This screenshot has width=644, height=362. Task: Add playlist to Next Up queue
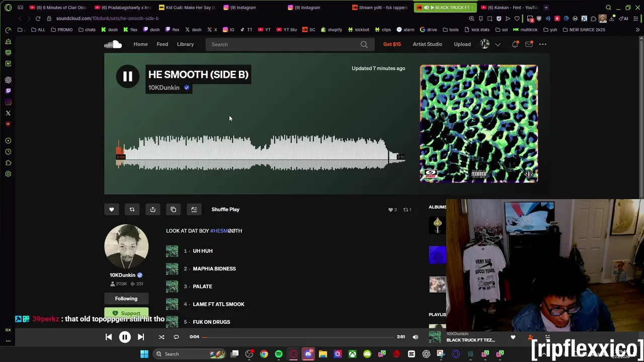click(x=194, y=210)
